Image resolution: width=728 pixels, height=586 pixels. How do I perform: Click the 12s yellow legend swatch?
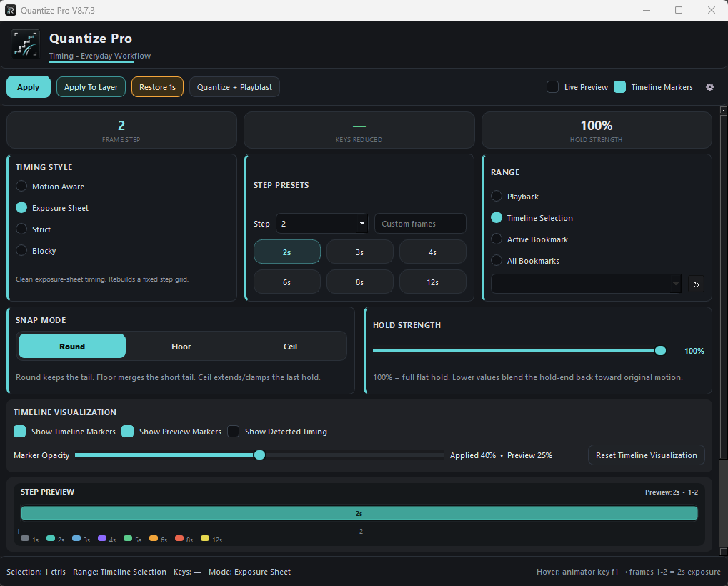click(x=205, y=538)
